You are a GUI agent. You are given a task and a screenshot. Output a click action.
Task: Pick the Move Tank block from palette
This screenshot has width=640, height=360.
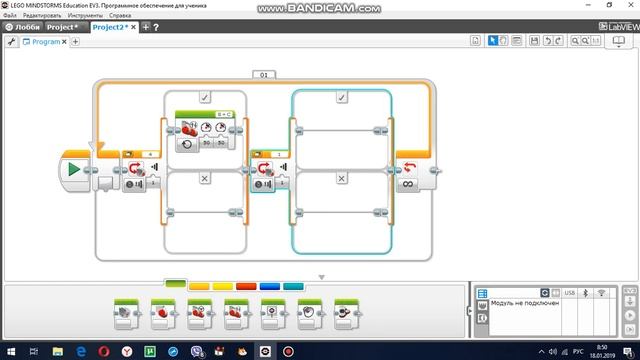(x=237, y=314)
